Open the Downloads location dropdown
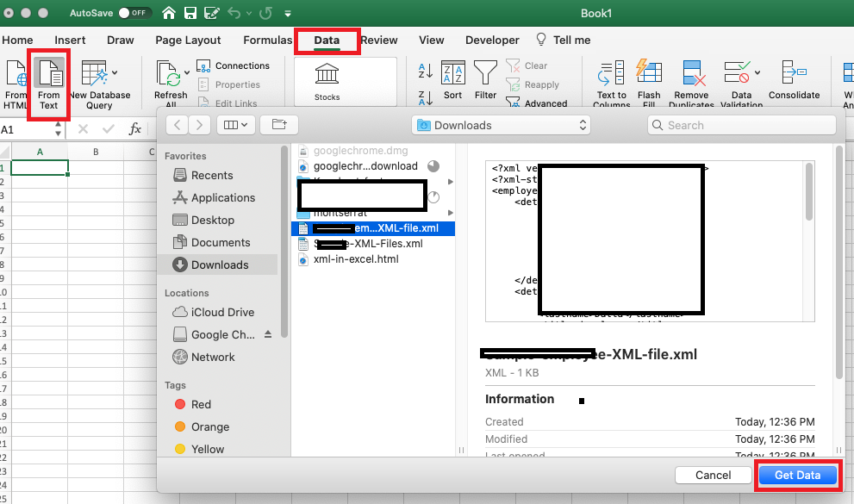This screenshot has height=504, width=854. click(x=501, y=125)
